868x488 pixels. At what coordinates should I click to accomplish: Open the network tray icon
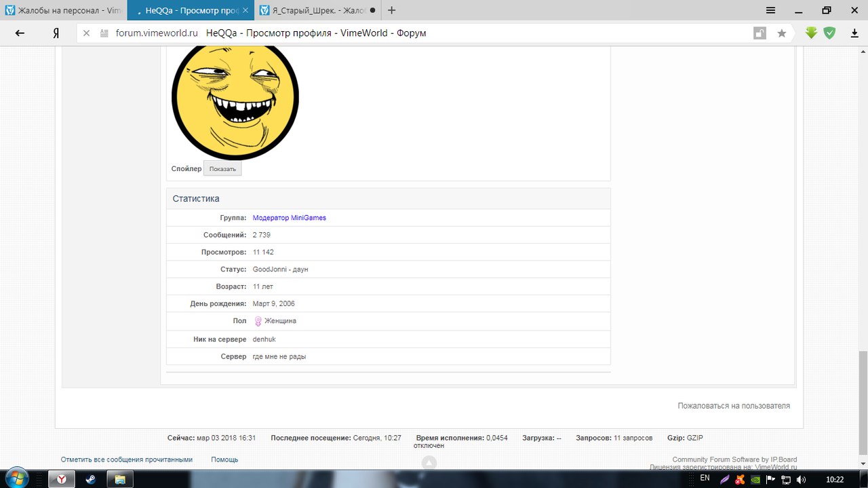click(x=787, y=479)
